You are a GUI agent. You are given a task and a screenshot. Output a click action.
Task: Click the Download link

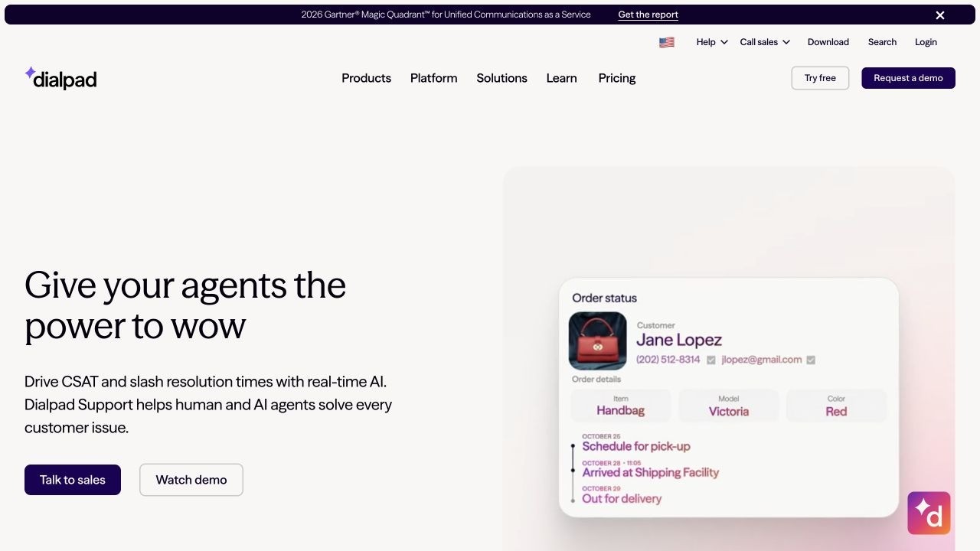(828, 42)
